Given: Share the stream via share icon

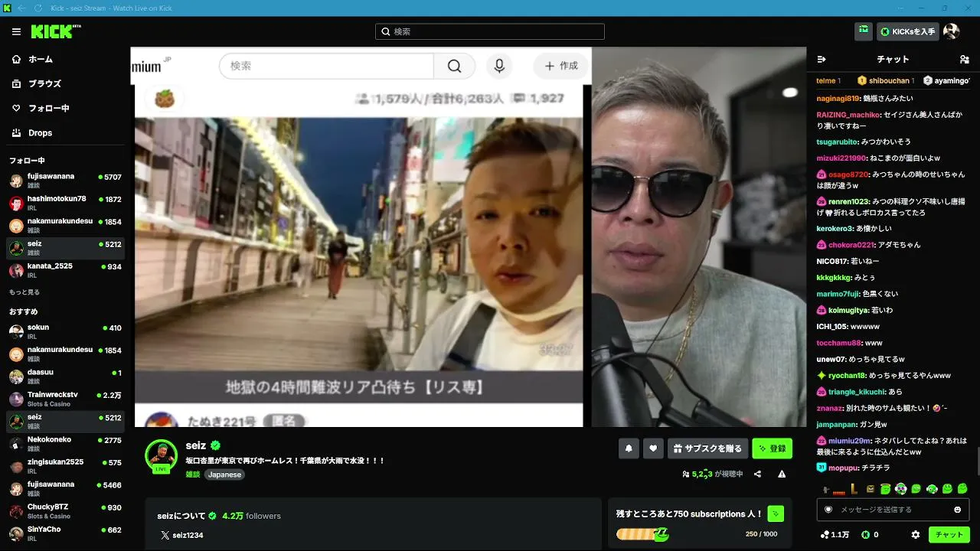Looking at the screenshot, I should pyautogui.click(x=757, y=474).
